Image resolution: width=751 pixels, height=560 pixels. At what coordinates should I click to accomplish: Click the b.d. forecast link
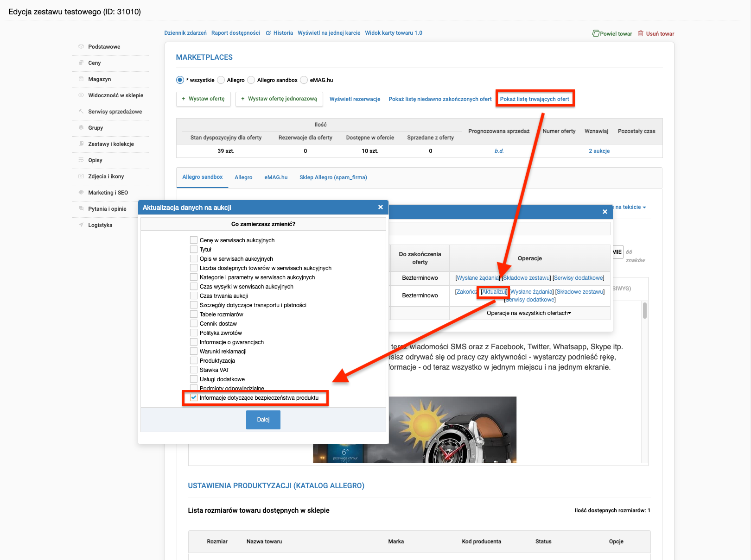(x=499, y=151)
